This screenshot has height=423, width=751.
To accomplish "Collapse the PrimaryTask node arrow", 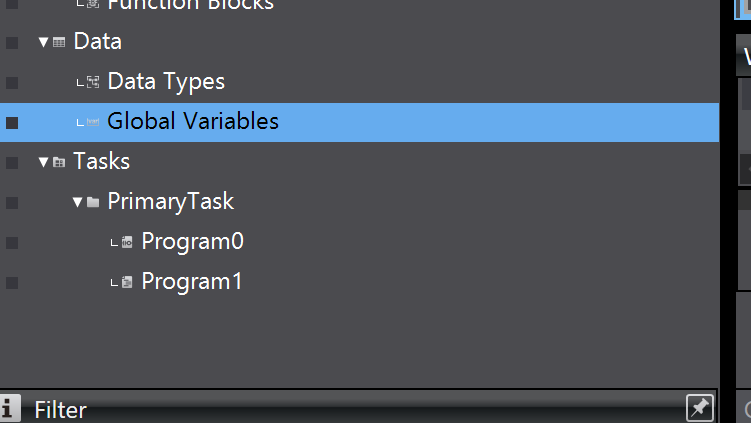I will (x=77, y=202).
